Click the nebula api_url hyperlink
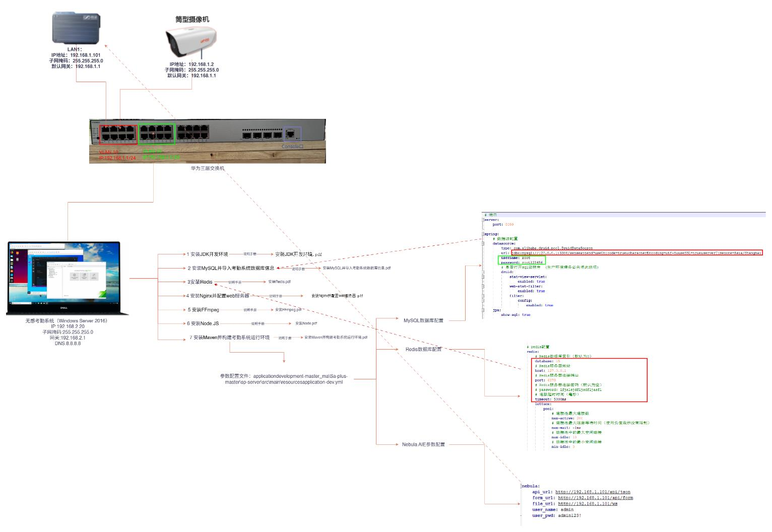Screen dimensions: 772x532 593,492
